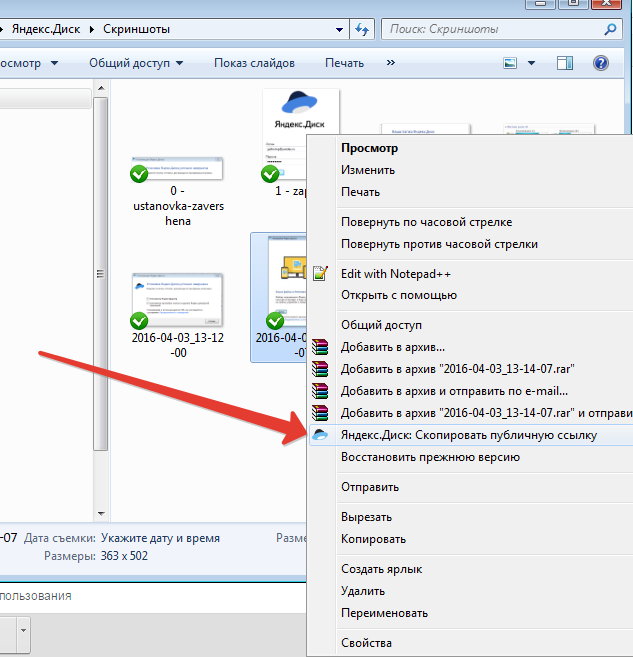Click WinRAR icon beside 'Добавить в архив...'

[x=320, y=347]
